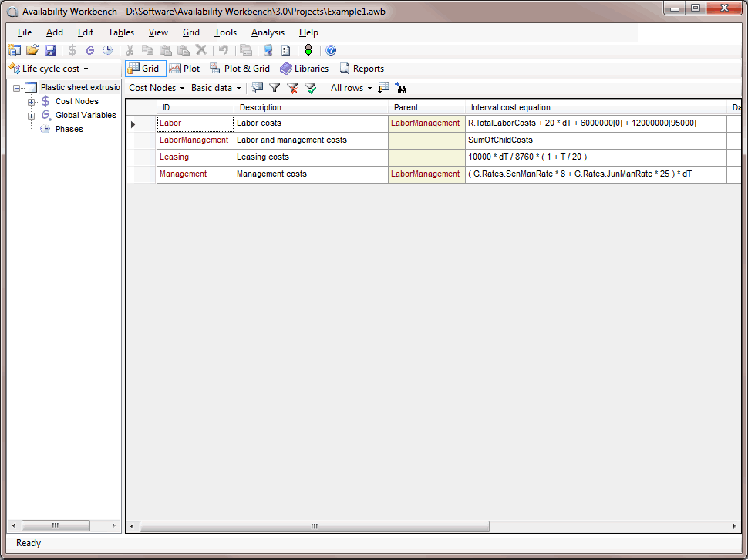Select the Grid view tab
This screenshot has width=748, height=560.
[x=145, y=68]
